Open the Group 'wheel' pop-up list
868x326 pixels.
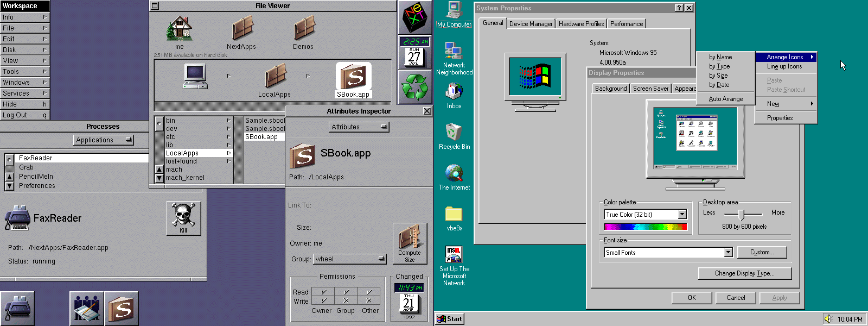pyautogui.click(x=350, y=259)
